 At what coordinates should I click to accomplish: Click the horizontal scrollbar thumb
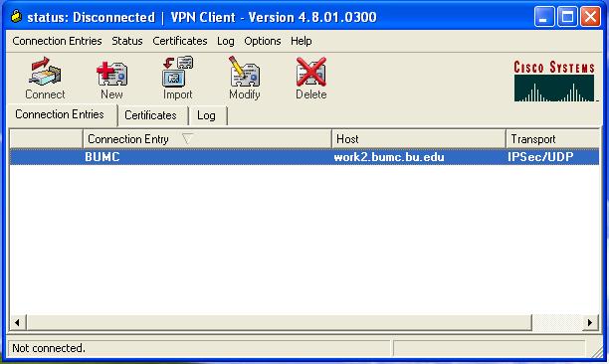pos(279,322)
